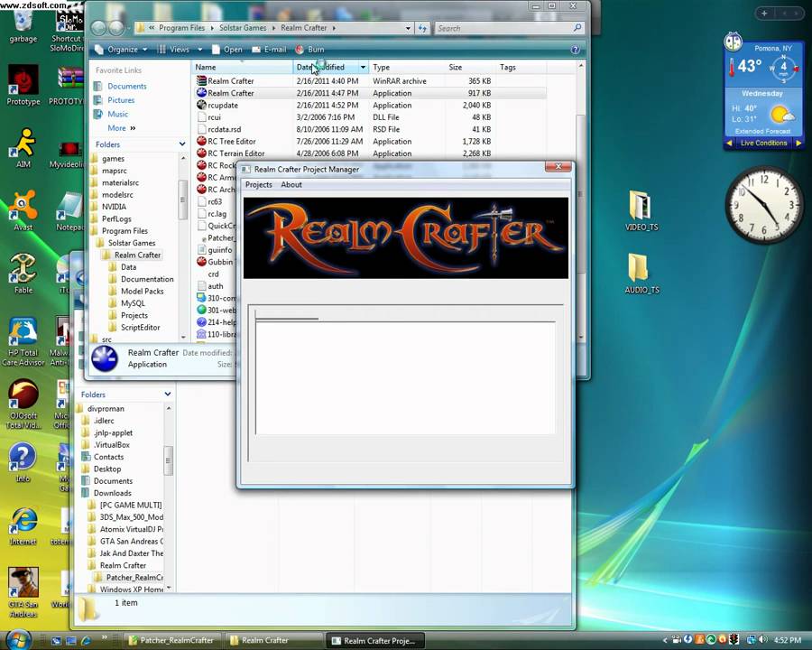
Task: Select the rcdata.rsd file
Action: coord(224,130)
